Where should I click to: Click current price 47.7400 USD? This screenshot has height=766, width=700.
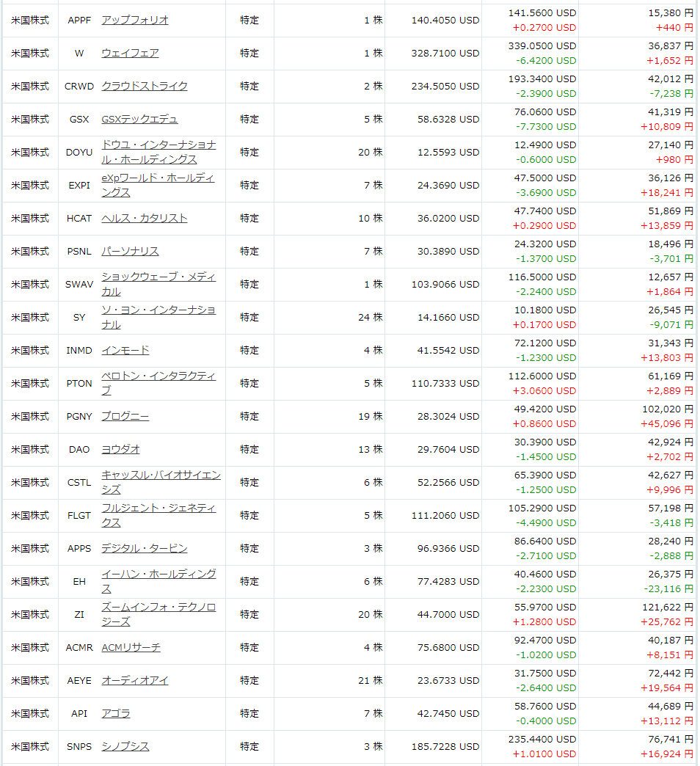(x=545, y=211)
